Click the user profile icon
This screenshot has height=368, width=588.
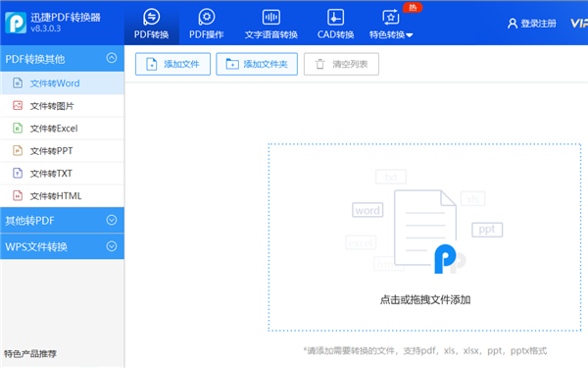click(513, 24)
